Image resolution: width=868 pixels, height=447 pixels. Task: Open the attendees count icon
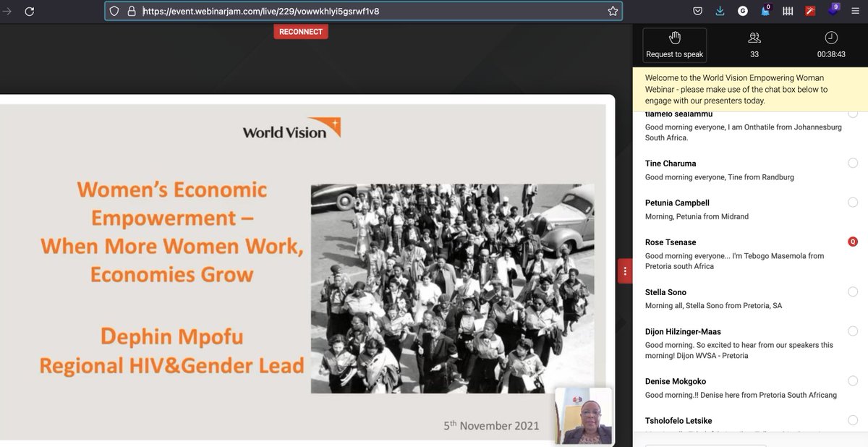click(754, 38)
